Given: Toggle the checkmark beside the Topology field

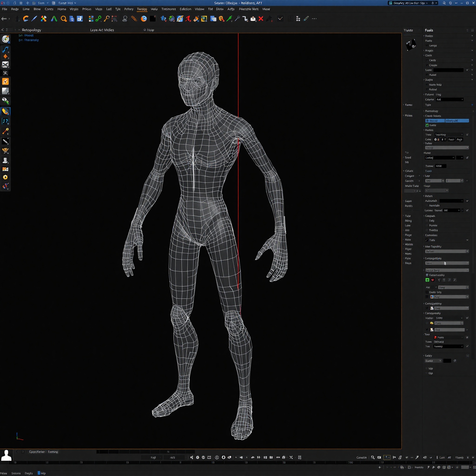Looking at the screenshot, I should 467,135.
